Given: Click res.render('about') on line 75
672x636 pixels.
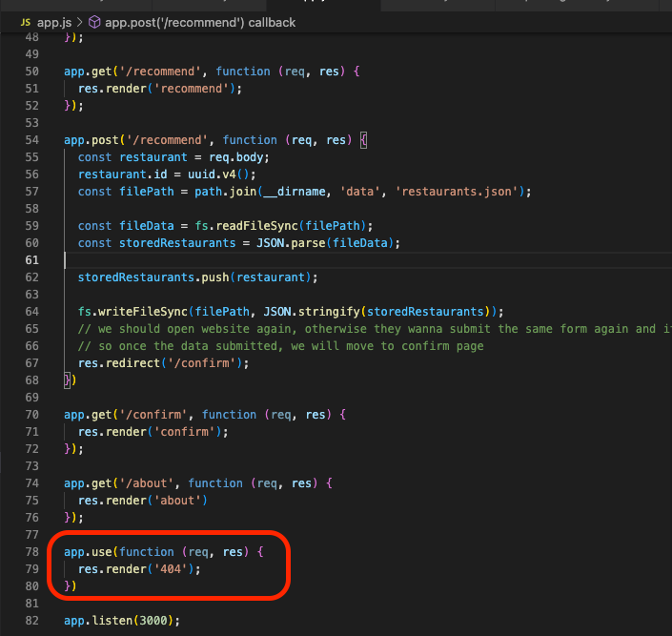Looking at the screenshot, I should (143, 500).
